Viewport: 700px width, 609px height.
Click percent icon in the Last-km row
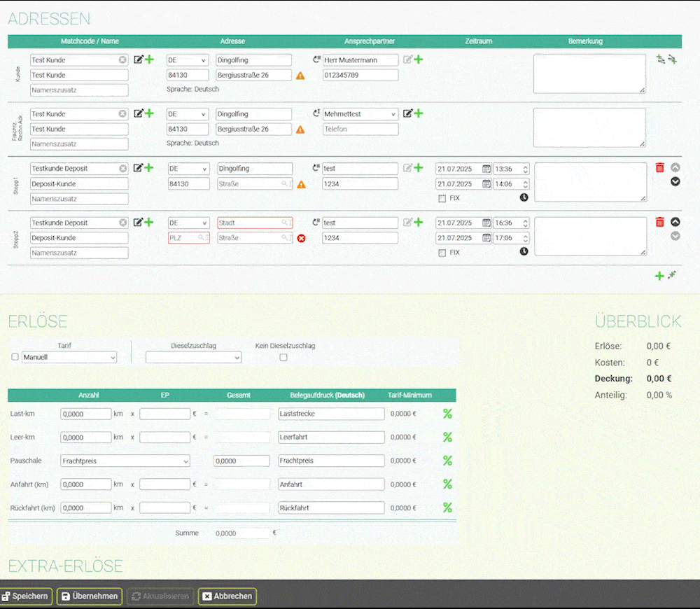click(447, 414)
